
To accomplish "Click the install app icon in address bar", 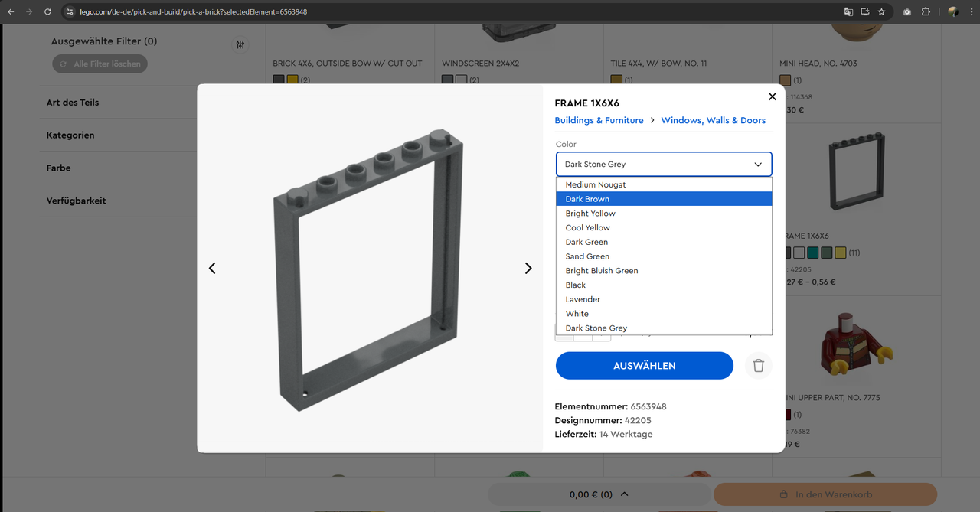I will (x=865, y=11).
